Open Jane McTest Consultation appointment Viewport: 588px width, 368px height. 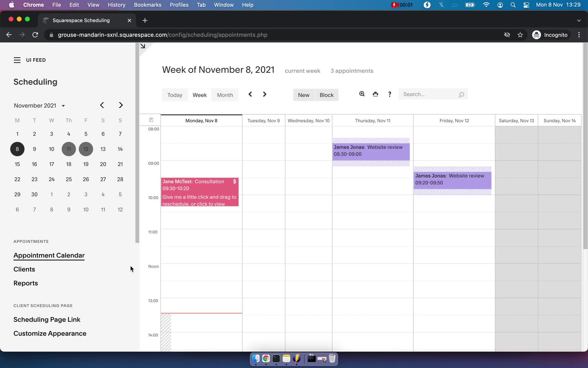200,192
